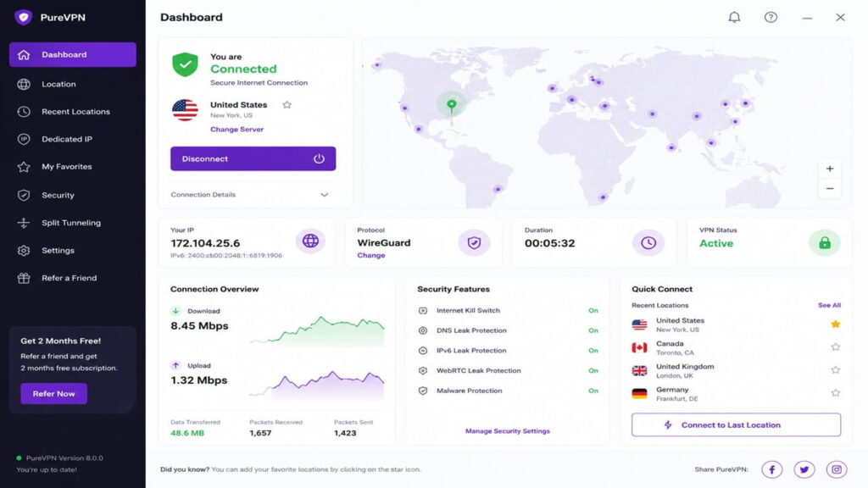Toggle DNS Leak Protection On status
The image size is (868, 488).
pos(593,330)
